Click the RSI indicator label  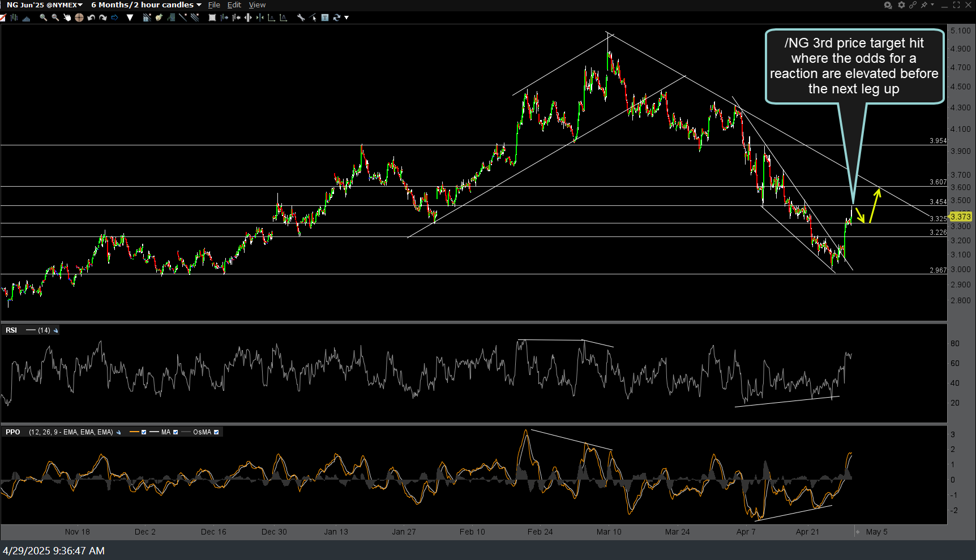point(11,330)
